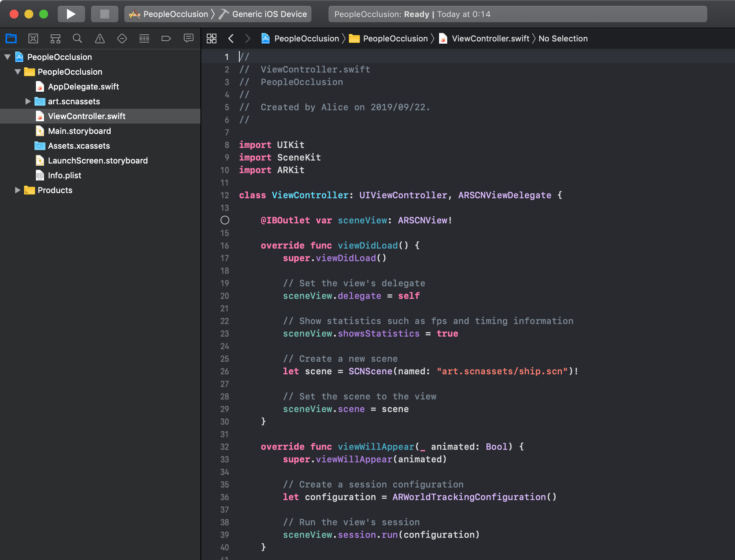Click sceneView.session.run(configuration) line
Screen dimensions: 735x560
point(381,535)
